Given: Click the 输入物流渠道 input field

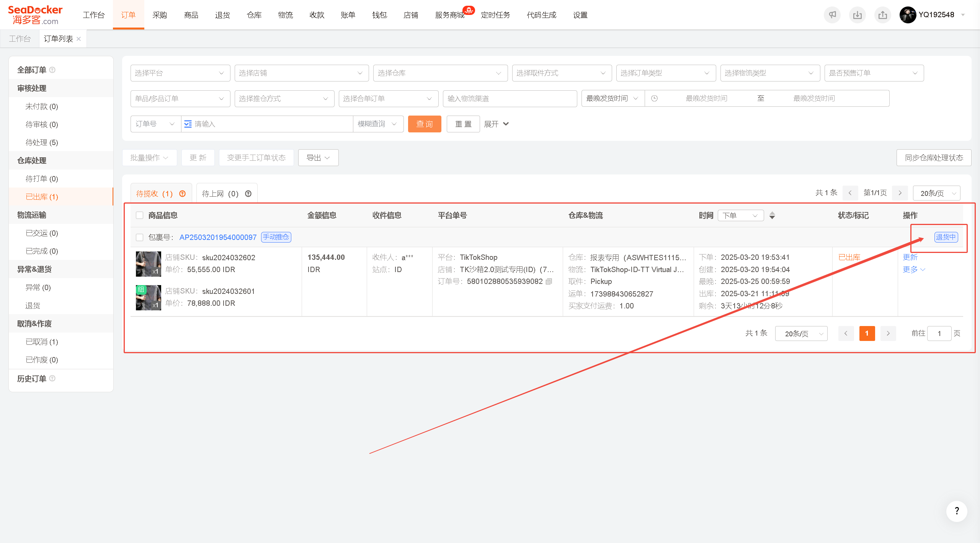Looking at the screenshot, I should click(x=510, y=99).
